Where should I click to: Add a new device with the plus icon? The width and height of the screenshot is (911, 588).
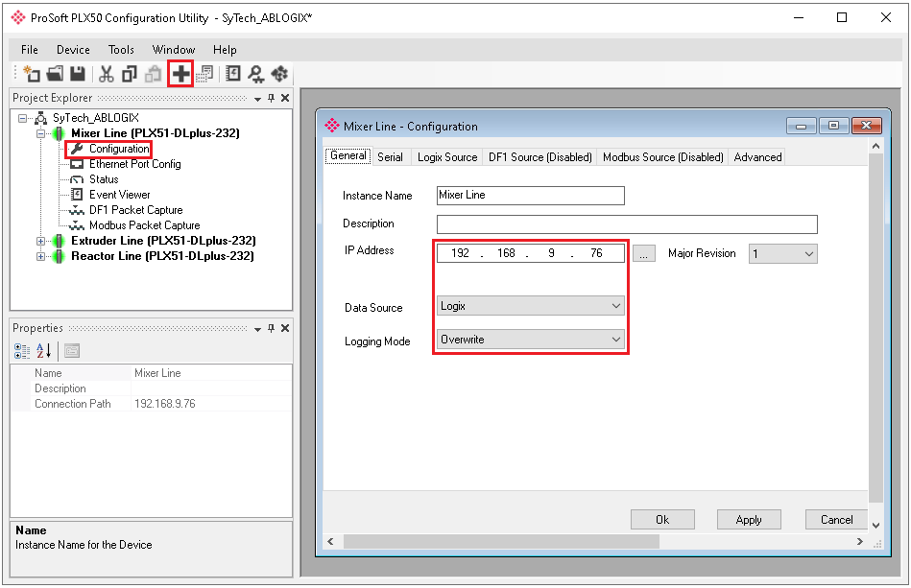(180, 74)
